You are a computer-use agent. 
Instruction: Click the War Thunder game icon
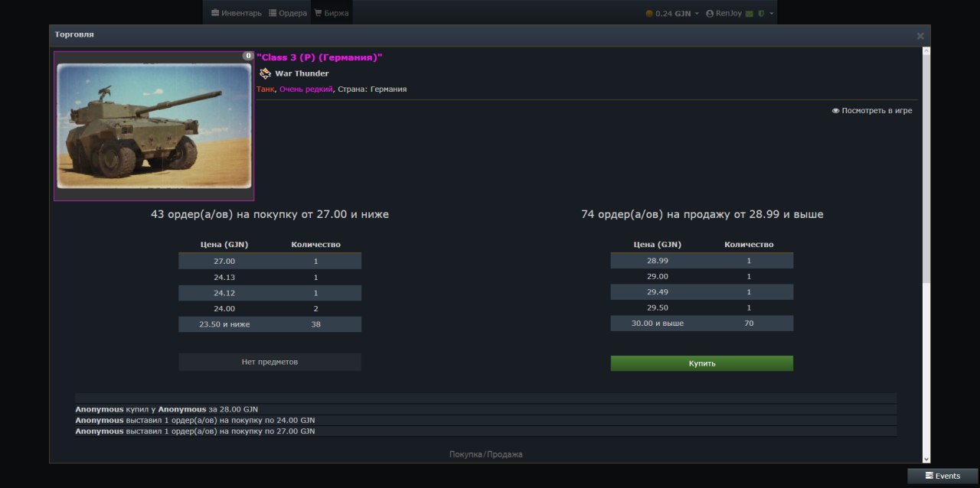tap(265, 73)
